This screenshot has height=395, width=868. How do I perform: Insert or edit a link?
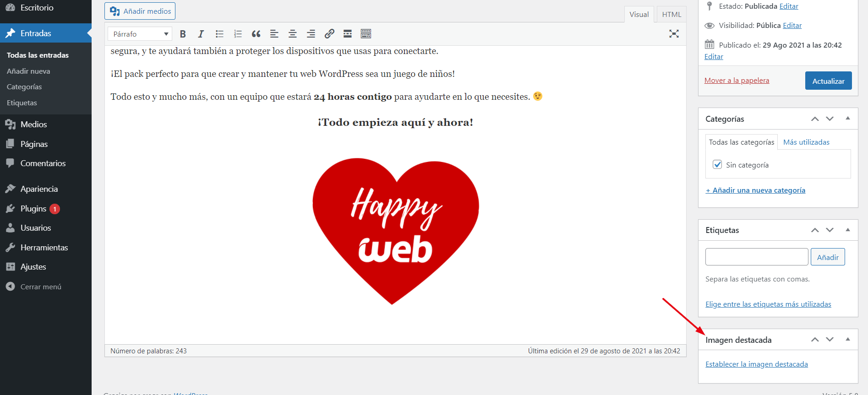(329, 34)
